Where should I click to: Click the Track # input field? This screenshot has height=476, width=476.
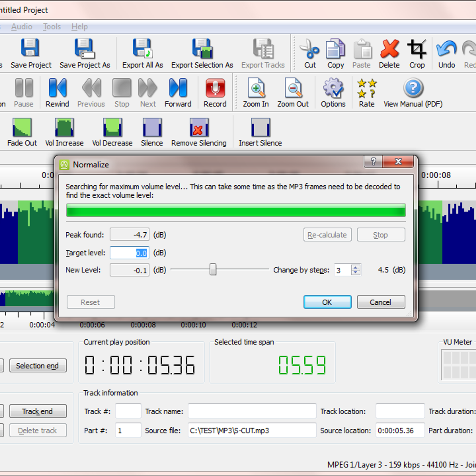click(128, 411)
